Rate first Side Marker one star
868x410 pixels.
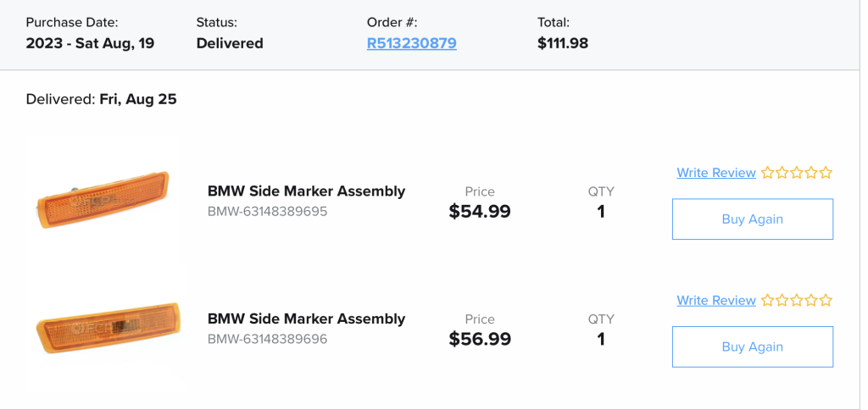pos(767,173)
